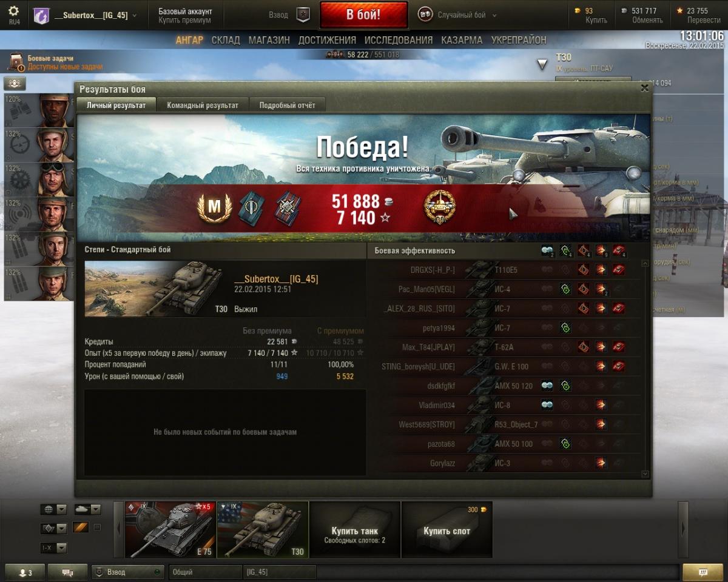Viewport: 728px width, 582px height.
Task: Toggle the small checkbox beside the orange filter icon
Action: (x=97, y=527)
